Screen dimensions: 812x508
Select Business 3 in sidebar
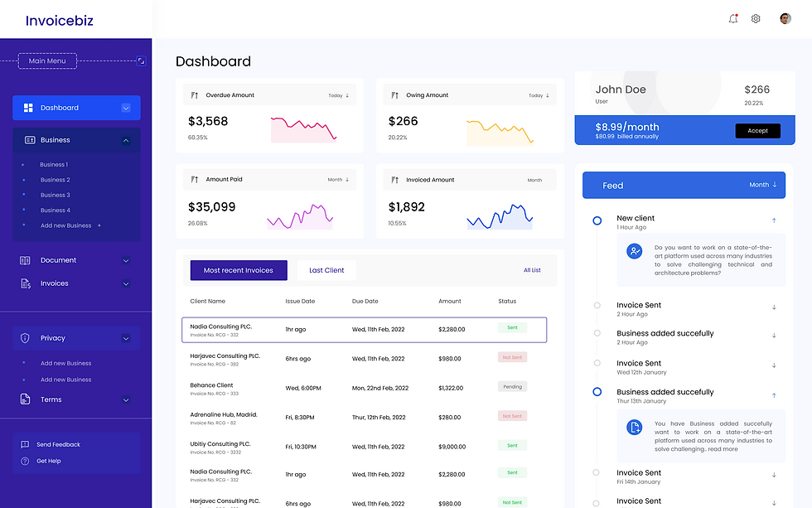point(55,195)
